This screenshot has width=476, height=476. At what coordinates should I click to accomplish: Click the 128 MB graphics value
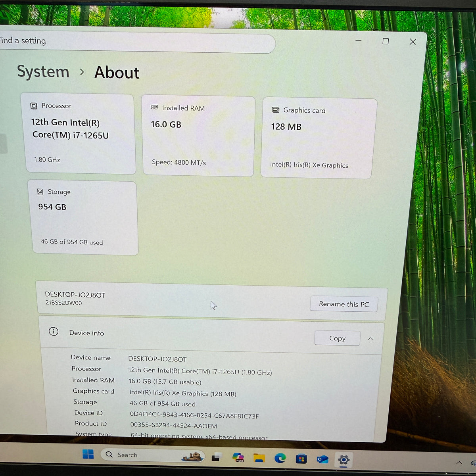[x=286, y=127]
